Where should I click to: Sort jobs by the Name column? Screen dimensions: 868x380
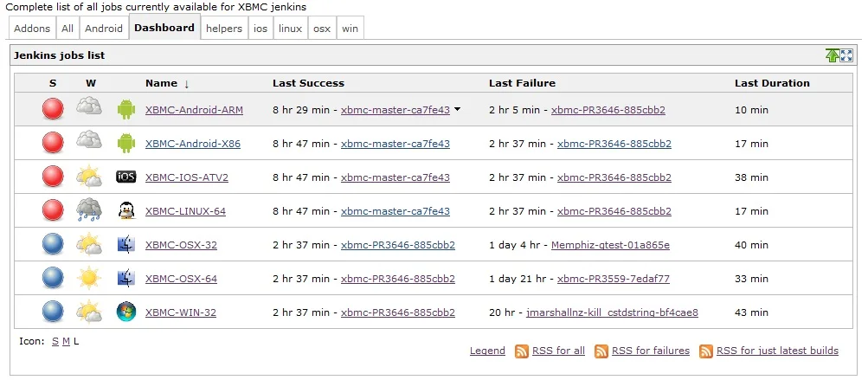tap(161, 83)
